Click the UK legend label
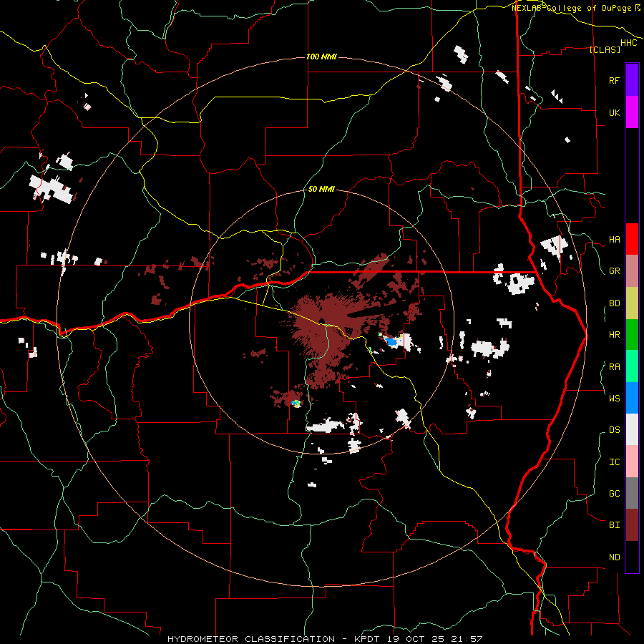 point(614,112)
